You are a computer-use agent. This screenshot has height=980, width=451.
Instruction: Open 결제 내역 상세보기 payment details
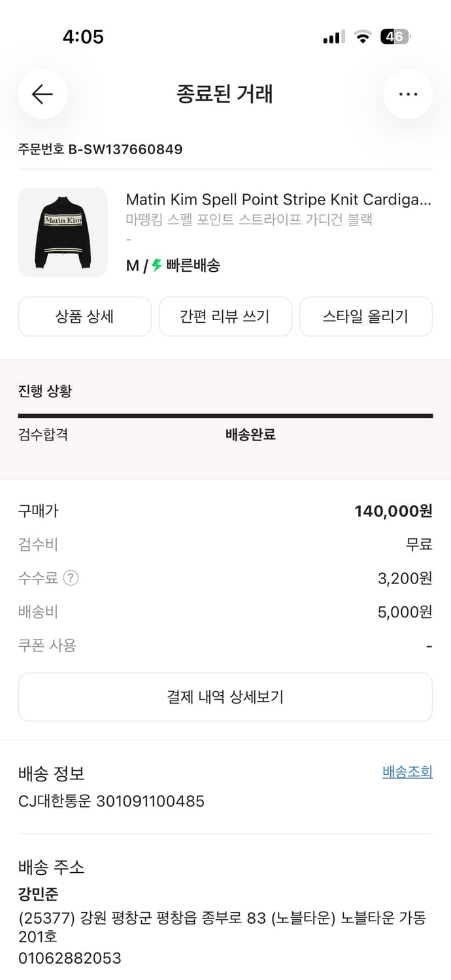pos(225,697)
